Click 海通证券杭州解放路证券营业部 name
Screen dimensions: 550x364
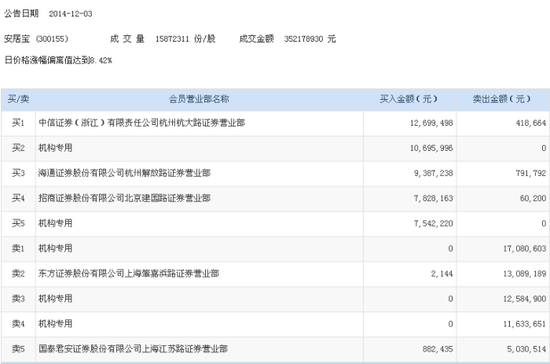tap(125, 173)
